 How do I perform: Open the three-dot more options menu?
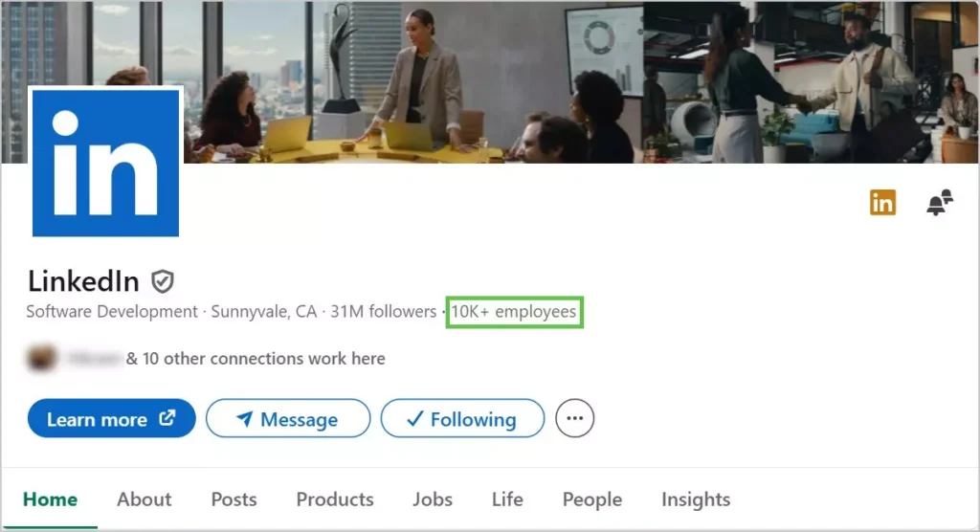(x=574, y=418)
